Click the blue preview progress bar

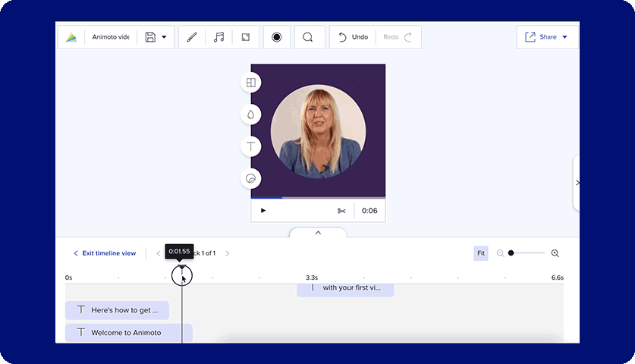[x=266, y=198]
